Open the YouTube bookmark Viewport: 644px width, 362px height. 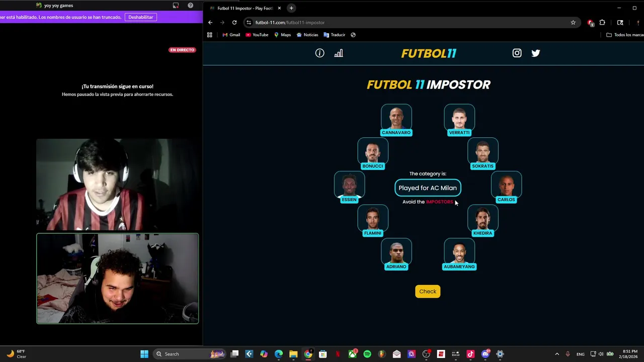(257, 35)
